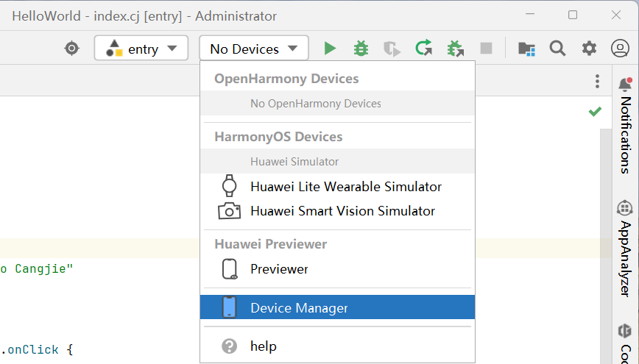Click the grey stop square button
The height and width of the screenshot is (364, 639).
(486, 49)
